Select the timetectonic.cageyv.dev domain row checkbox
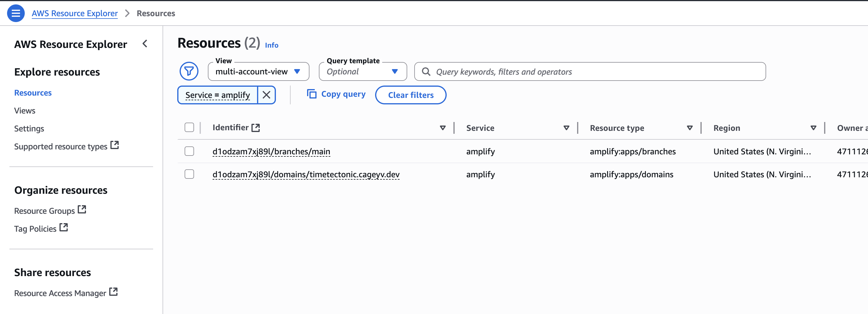 click(x=189, y=174)
